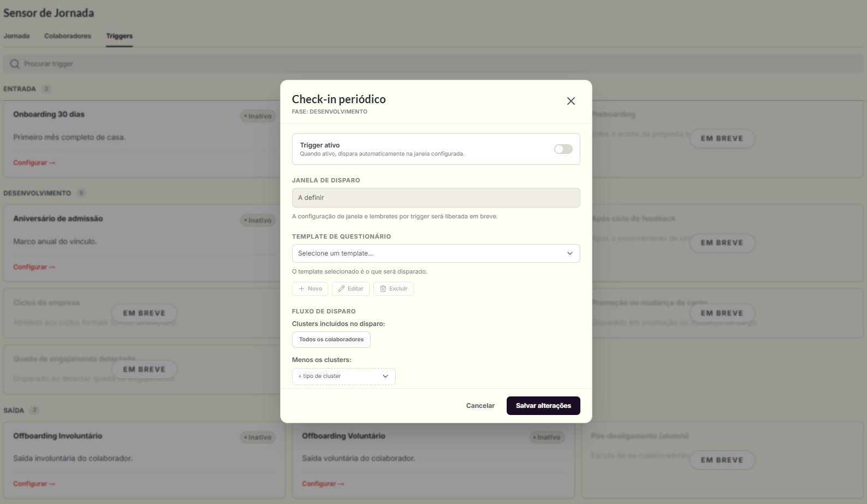Click the FASE: DESENVOLVIMENTO subtitle
This screenshot has height=504, width=867.
(x=330, y=112)
